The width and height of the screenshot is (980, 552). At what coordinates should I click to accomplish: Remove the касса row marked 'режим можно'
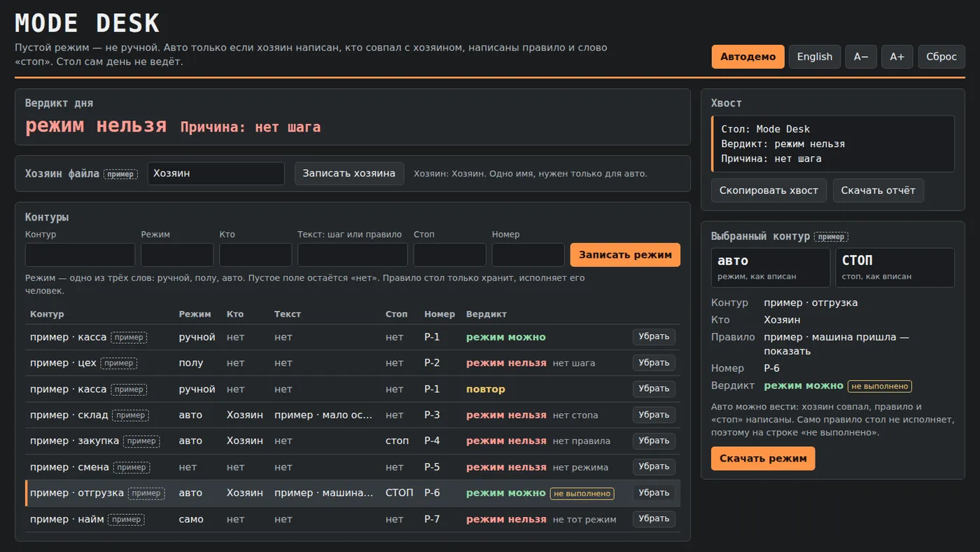tap(654, 337)
